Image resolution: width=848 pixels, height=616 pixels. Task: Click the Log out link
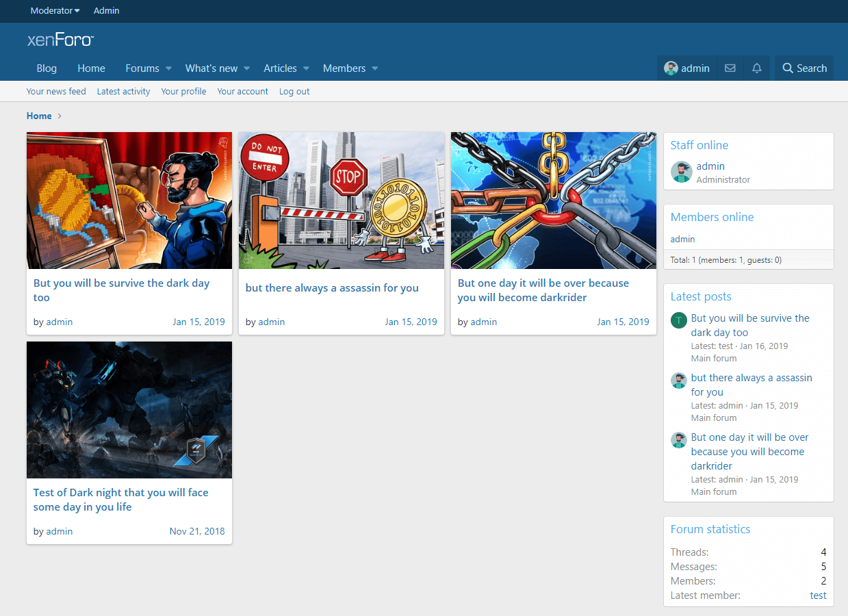pos(294,91)
